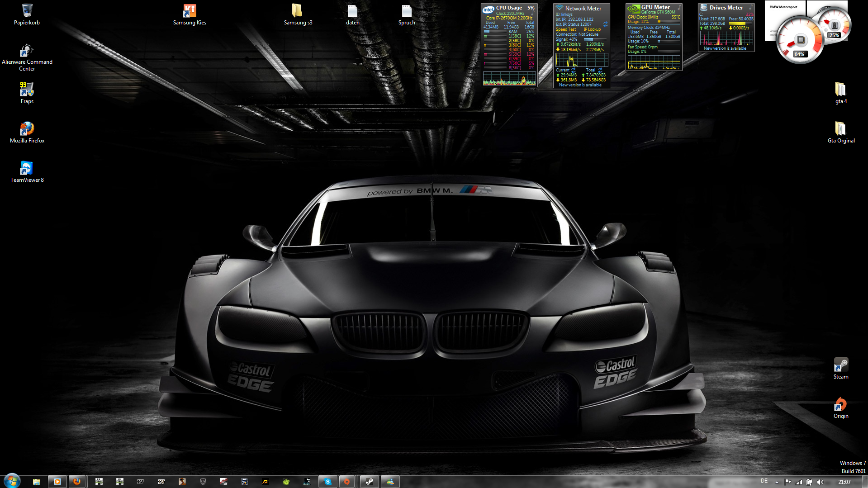Screen dimensions: 868x488
Task: Click the Drives Meter activity graph
Action: tap(726, 38)
